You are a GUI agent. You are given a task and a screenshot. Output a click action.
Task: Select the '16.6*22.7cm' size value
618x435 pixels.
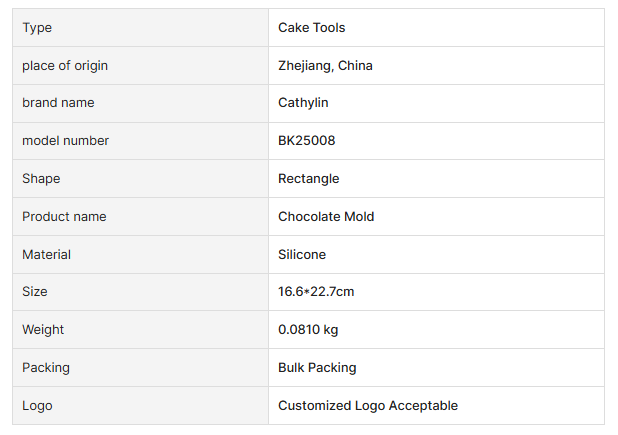(x=316, y=292)
